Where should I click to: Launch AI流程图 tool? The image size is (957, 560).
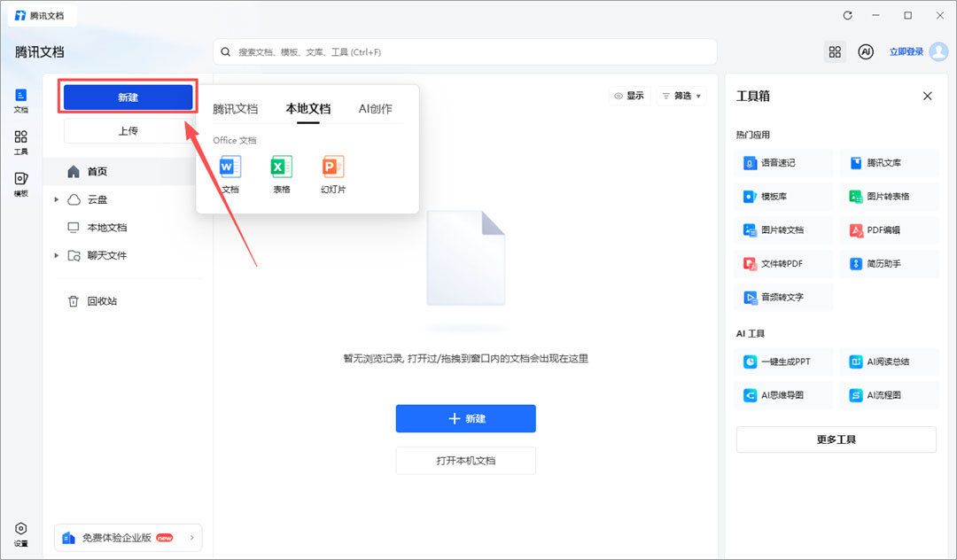point(890,395)
